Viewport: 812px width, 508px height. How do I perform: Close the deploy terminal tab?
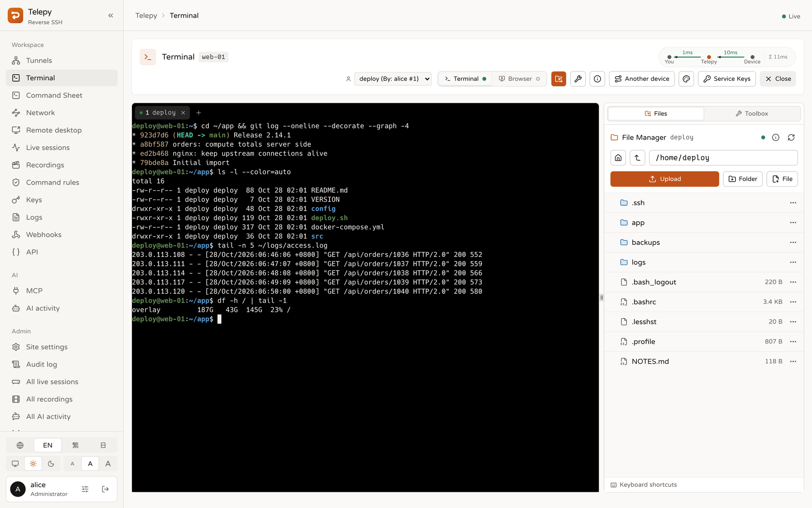point(183,113)
